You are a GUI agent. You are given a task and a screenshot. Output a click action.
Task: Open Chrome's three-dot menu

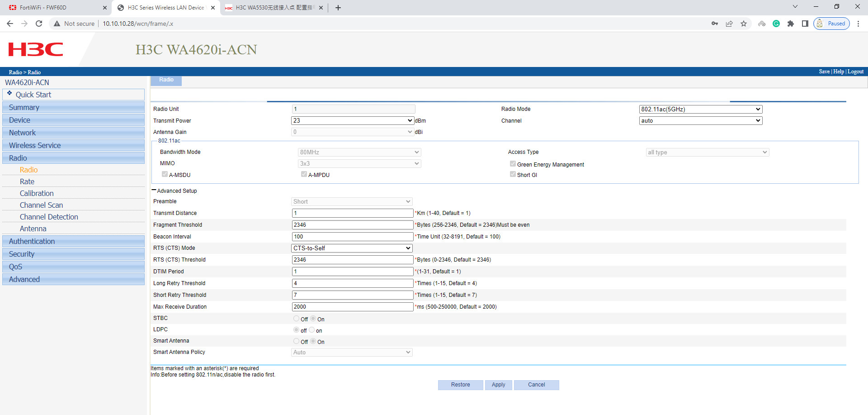coord(858,24)
